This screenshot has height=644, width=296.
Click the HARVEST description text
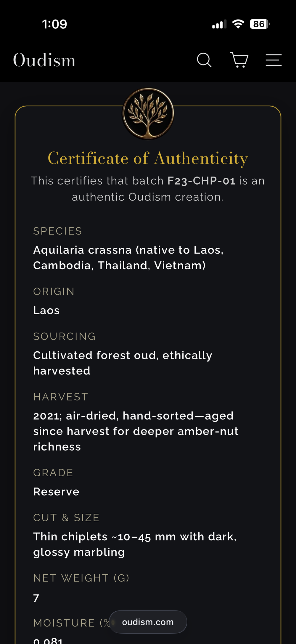pyautogui.click(x=136, y=431)
